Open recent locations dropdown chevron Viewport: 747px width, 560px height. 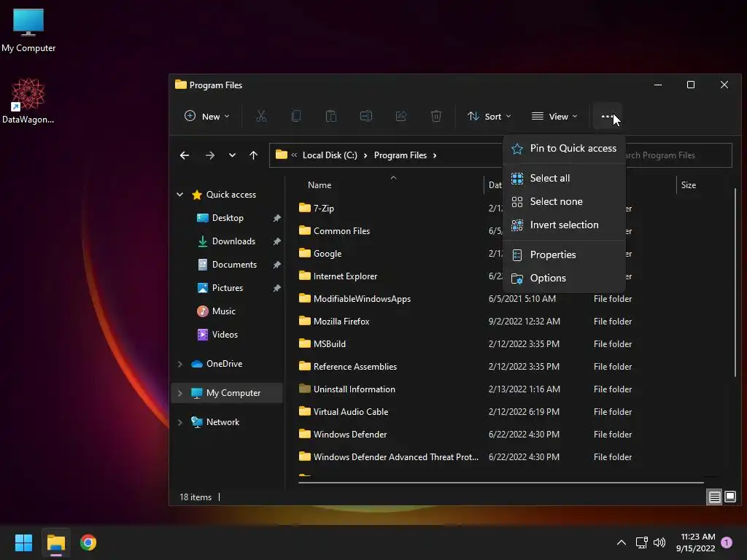tap(232, 155)
